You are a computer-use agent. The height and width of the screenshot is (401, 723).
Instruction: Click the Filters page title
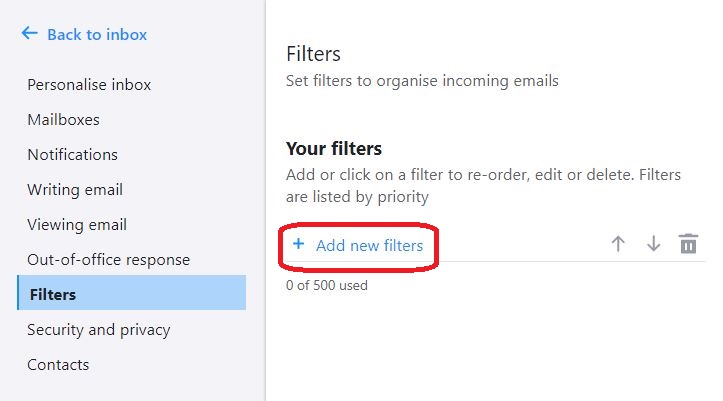click(x=313, y=54)
